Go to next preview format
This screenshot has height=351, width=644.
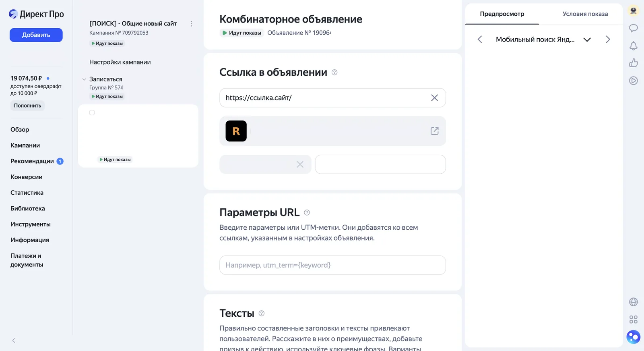(x=608, y=39)
